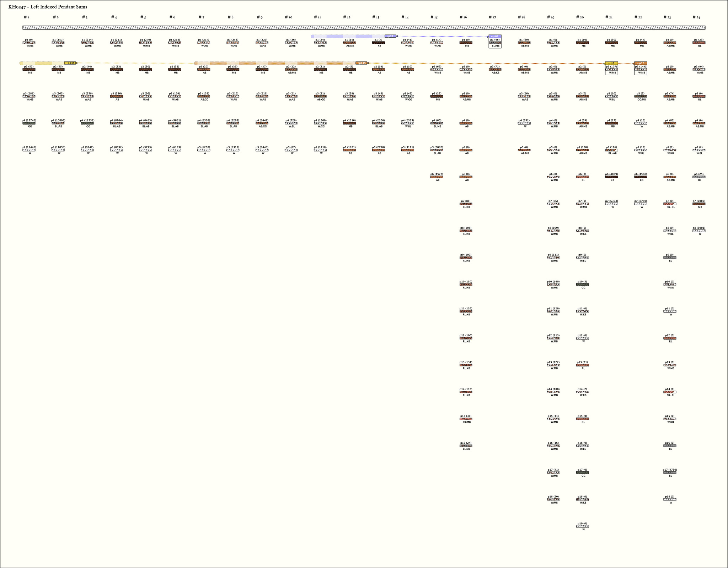Click the hatched primary cord bar
Image resolution: width=728 pixels, height=568 pixels.
[364, 28]
